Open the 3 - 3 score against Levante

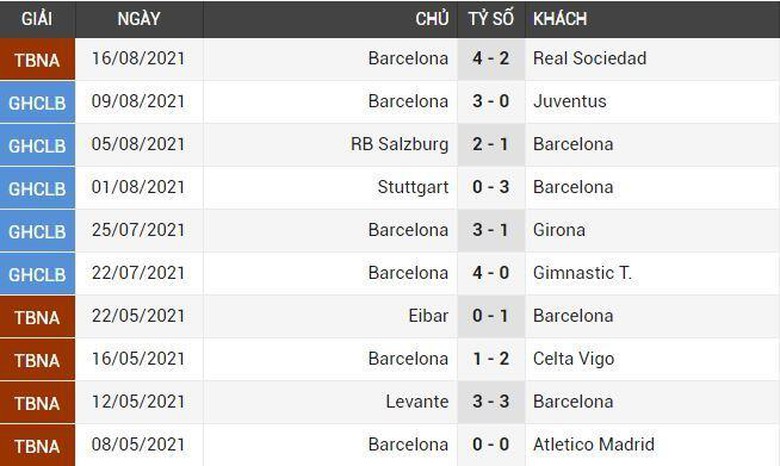point(491,402)
